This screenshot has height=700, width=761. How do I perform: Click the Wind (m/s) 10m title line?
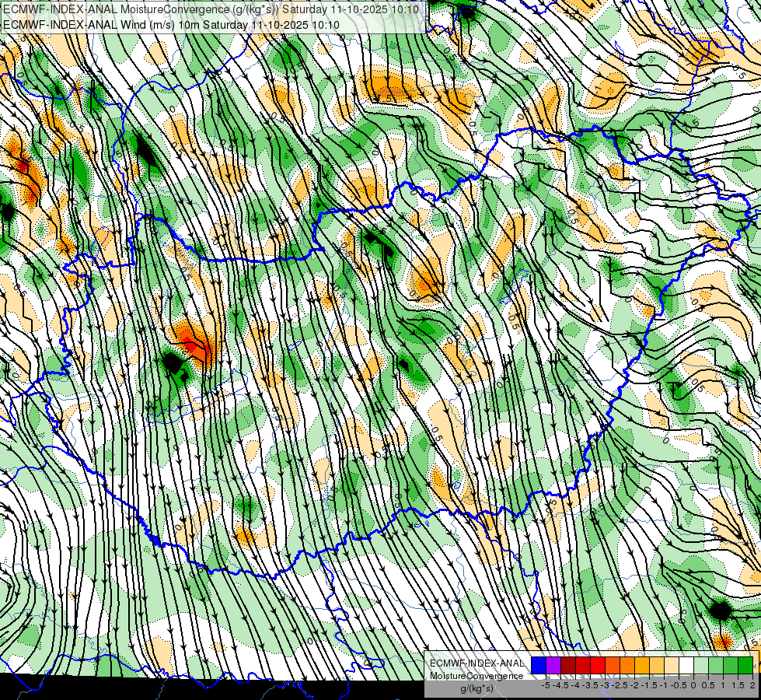tap(171, 24)
